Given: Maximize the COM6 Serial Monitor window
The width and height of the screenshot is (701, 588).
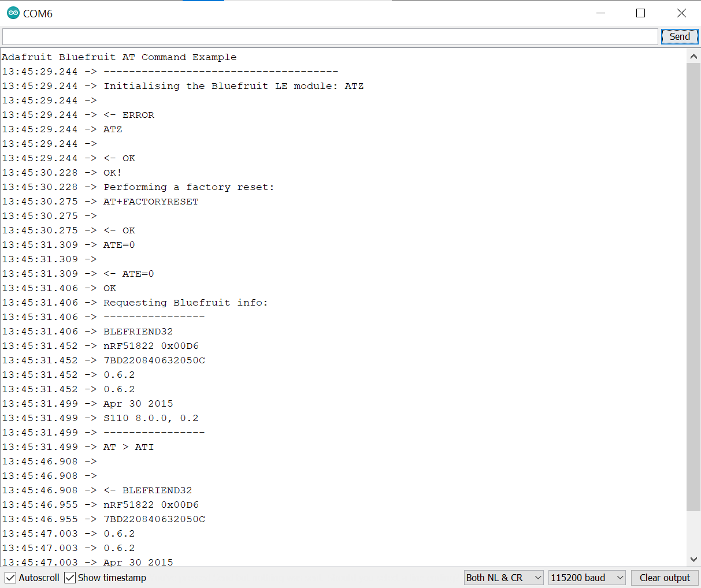Looking at the screenshot, I should (641, 13).
